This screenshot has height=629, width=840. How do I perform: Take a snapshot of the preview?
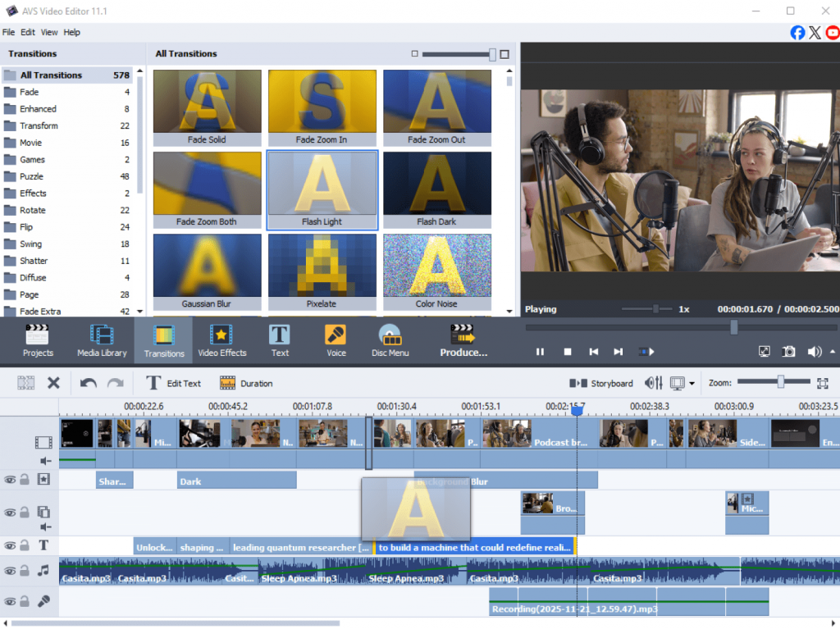coord(788,352)
